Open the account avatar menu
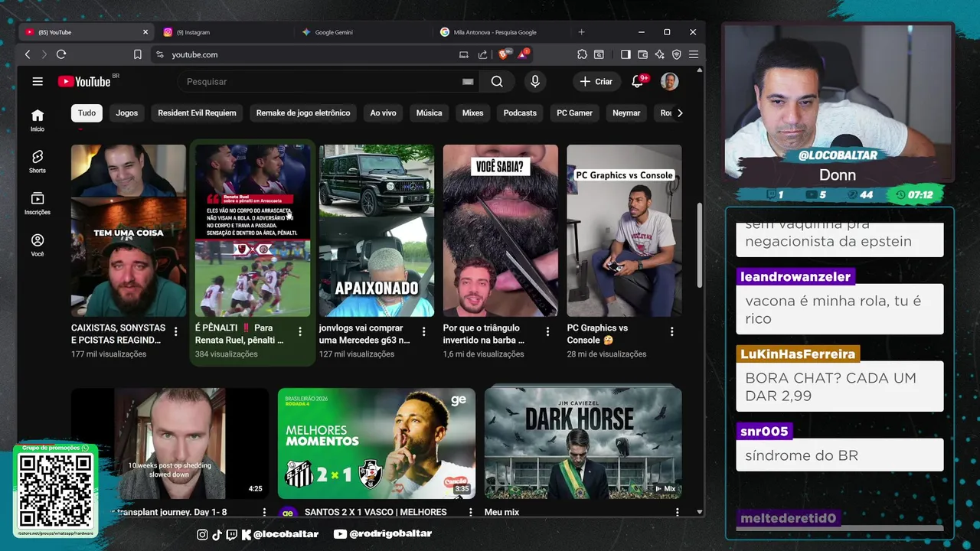 tap(670, 81)
